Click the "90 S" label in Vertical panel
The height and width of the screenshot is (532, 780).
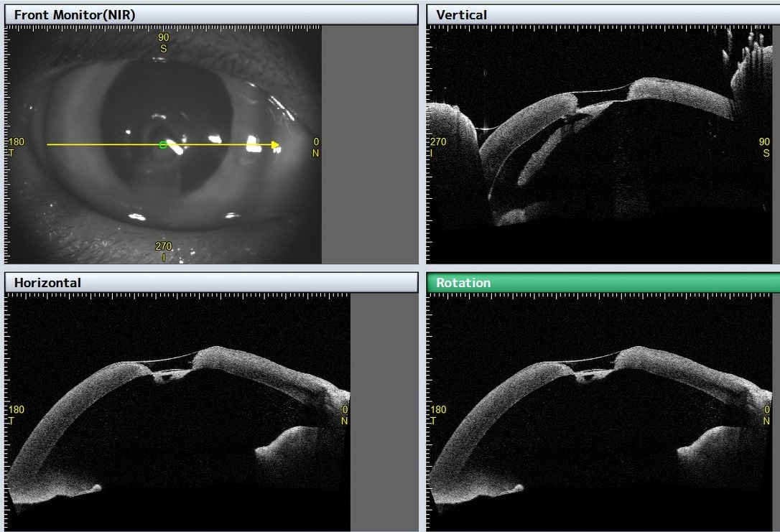pos(765,147)
